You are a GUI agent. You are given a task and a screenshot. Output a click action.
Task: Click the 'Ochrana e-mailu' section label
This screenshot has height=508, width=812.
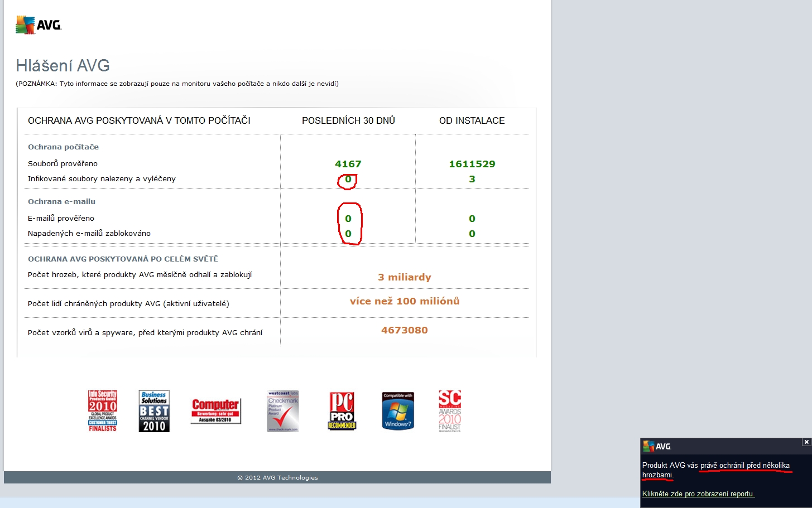pyautogui.click(x=61, y=201)
